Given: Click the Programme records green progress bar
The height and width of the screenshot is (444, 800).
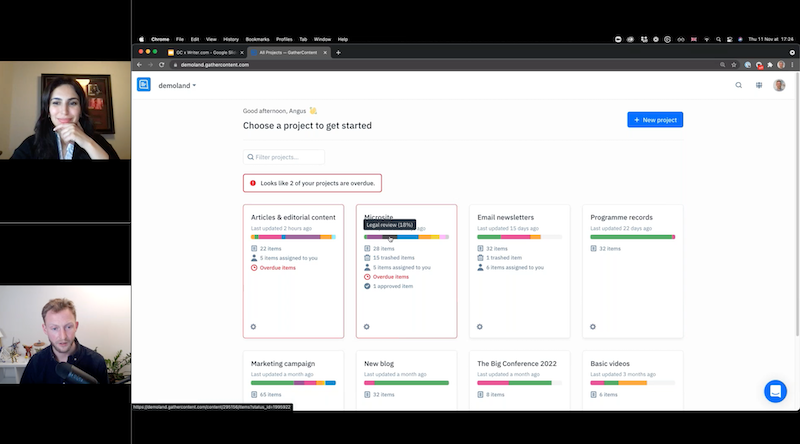Looking at the screenshot, I should 632,237.
